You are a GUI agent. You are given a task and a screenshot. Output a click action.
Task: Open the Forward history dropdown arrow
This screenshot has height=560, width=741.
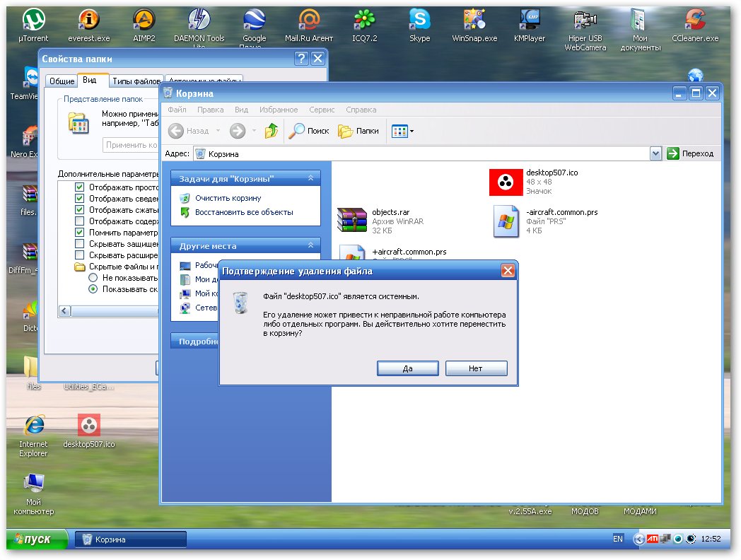click(x=255, y=131)
